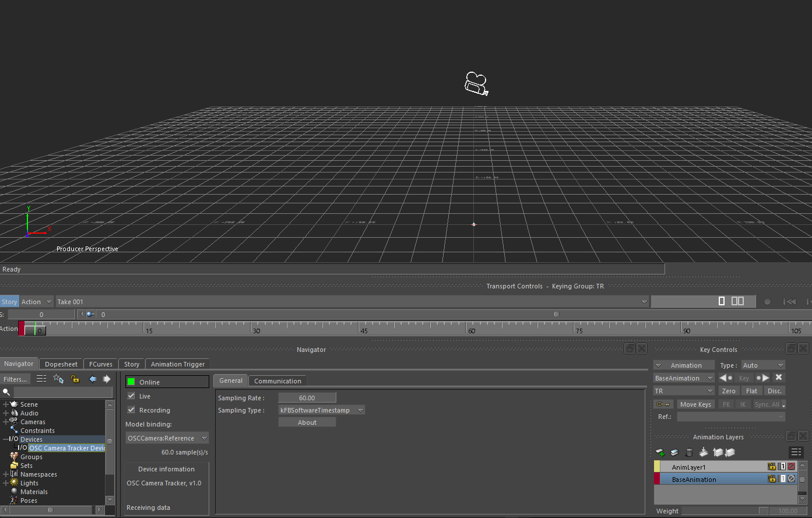The image size is (812, 518).
Task: Click the merge layers down-arrow icon
Action: (704, 452)
